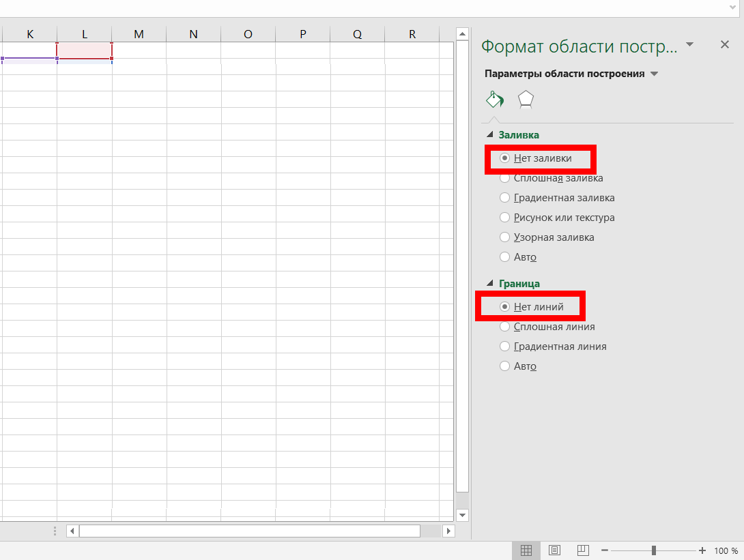Select column L header
The height and width of the screenshot is (560, 744).
tap(85, 34)
